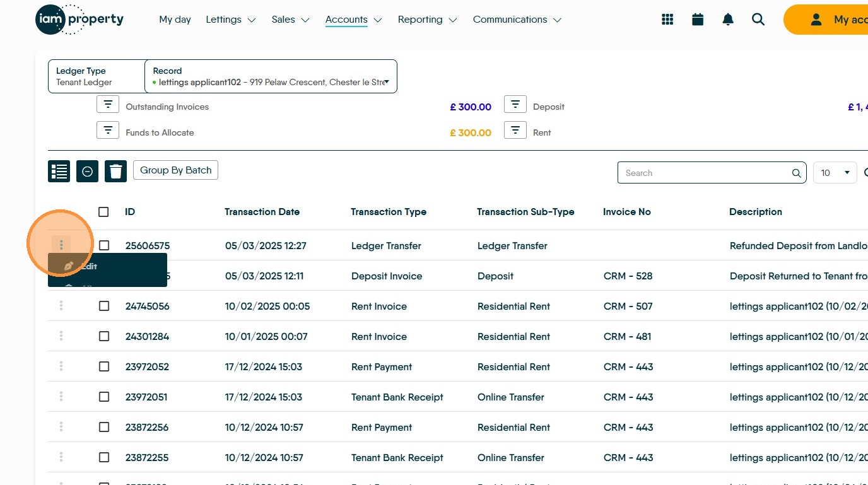This screenshot has width=868, height=485.
Task: Click the trash delete icon
Action: [x=115, y=171]
